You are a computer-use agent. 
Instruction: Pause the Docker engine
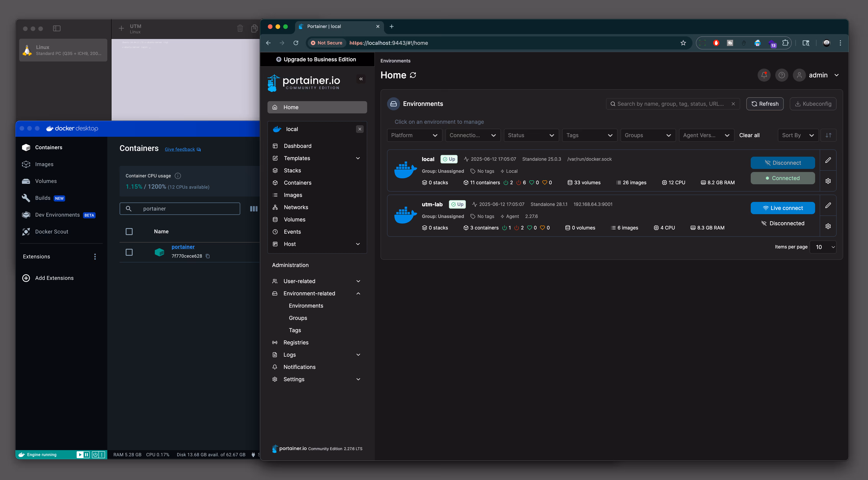pyautogui.click(x=87, y=455)
